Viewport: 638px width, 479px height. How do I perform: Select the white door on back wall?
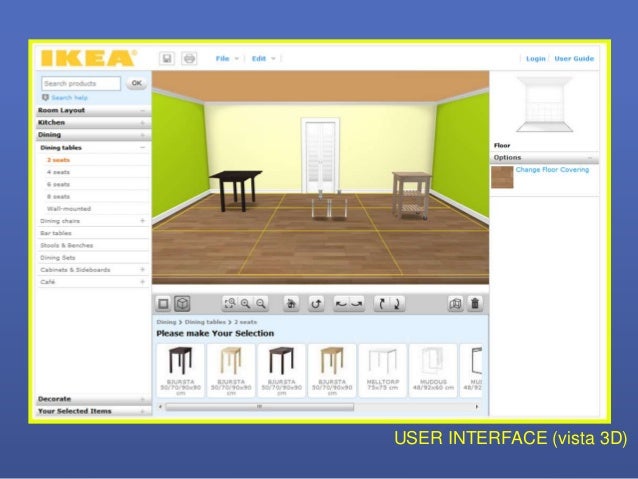pos(320,155)
